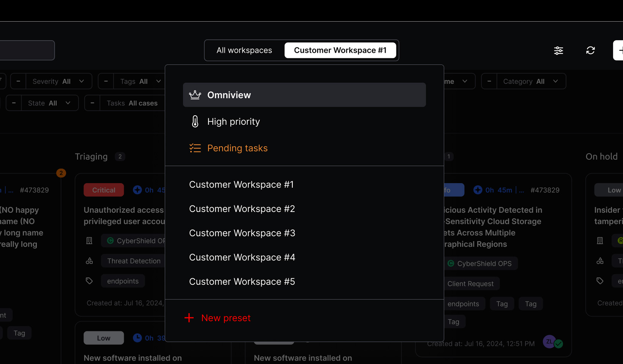The image size is (623, 364).
Task: Remove the Severity filter with minus button
Action: click(x=18, y=81)
